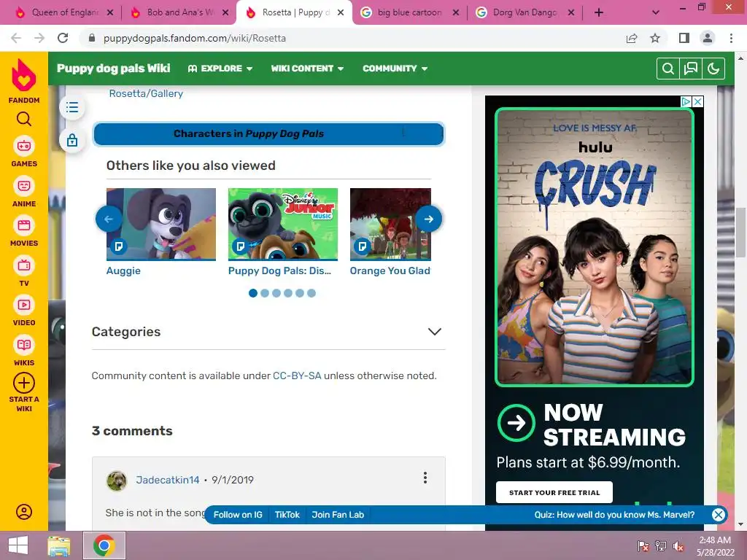Click the TikTok button

[x=287, y=515]
